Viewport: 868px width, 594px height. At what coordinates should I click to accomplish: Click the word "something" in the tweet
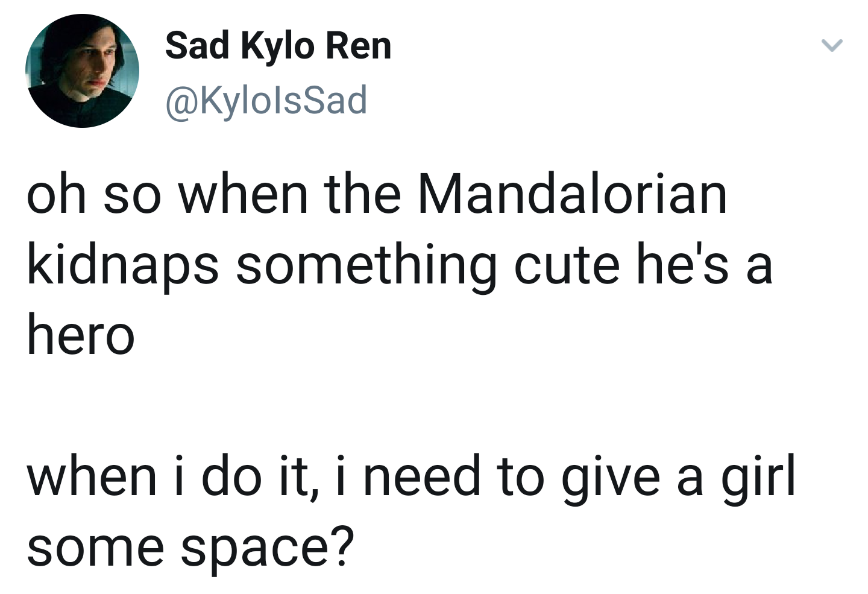pos(366,266)
